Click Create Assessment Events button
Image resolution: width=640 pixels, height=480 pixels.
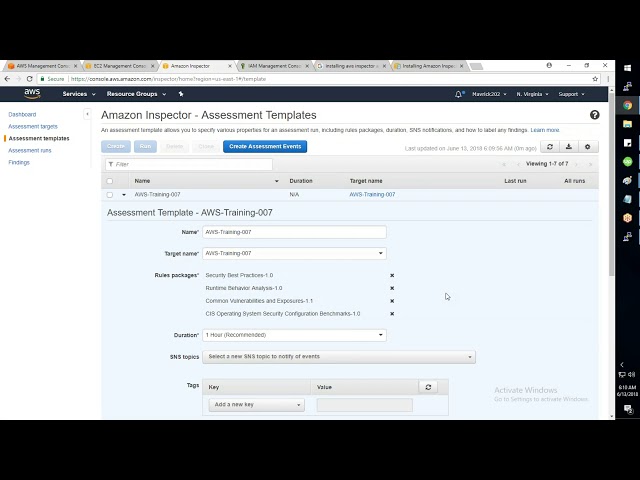click(x=265, y=147)
